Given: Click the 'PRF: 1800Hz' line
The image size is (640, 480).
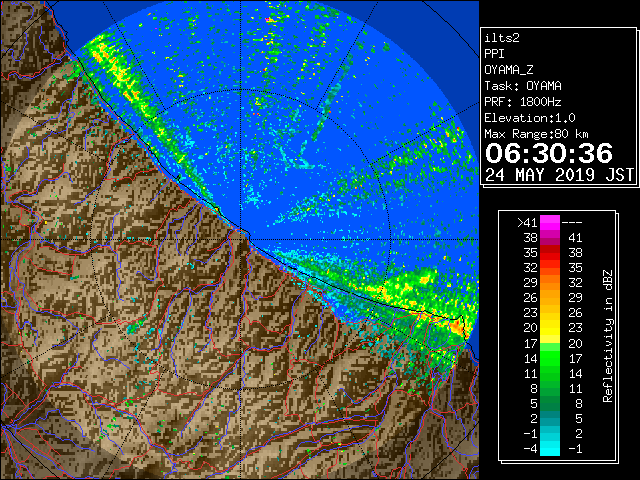Looking at the screenshot, I should click(x=523, y=102).
